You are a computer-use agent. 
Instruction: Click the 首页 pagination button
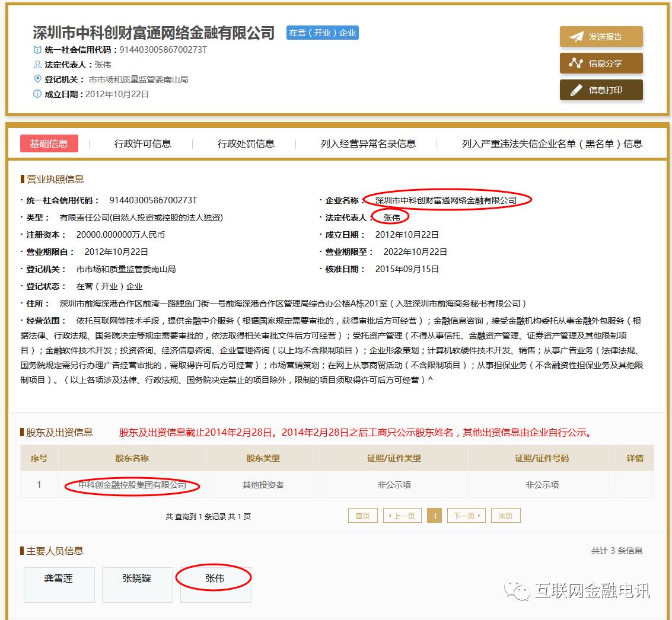(x=362, y=516)
